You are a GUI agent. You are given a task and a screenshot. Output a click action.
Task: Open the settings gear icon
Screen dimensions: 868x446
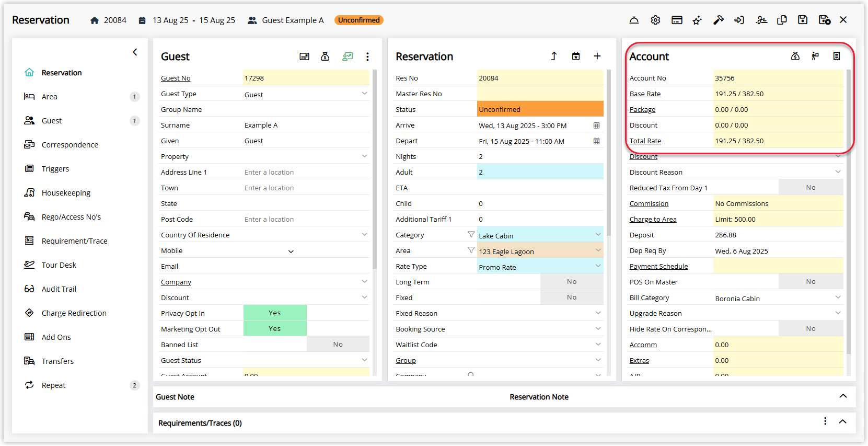655,20
